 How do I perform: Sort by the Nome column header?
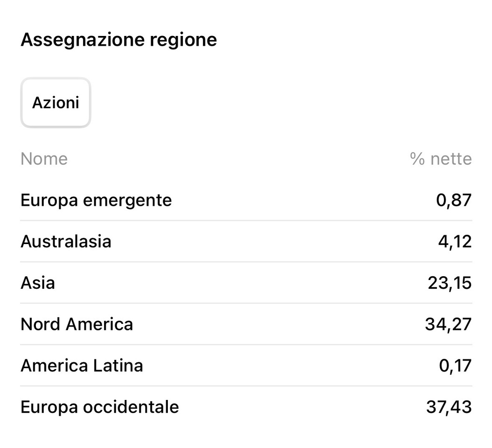[x=44, y=159]
